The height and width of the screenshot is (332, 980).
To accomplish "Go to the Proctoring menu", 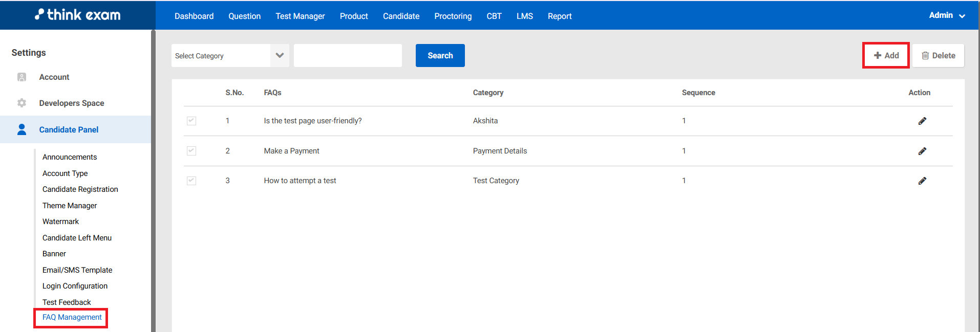I will point(453,16).
